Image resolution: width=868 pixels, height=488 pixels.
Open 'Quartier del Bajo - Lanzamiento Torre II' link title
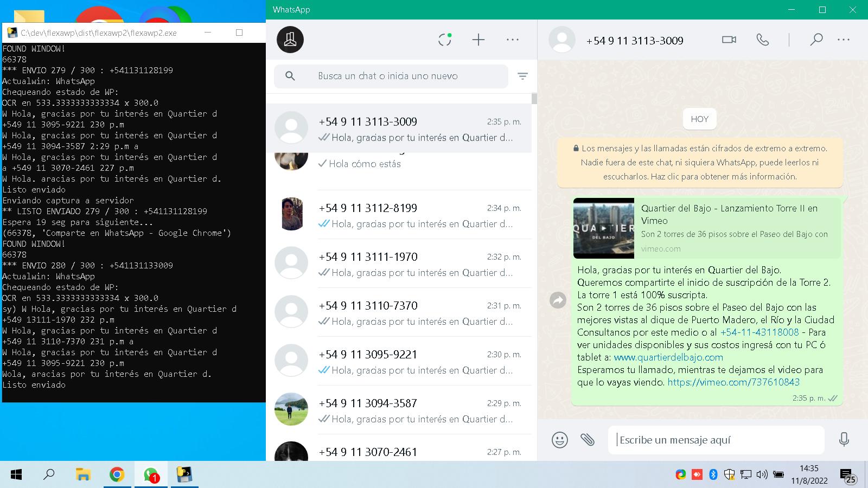(729, 214)
